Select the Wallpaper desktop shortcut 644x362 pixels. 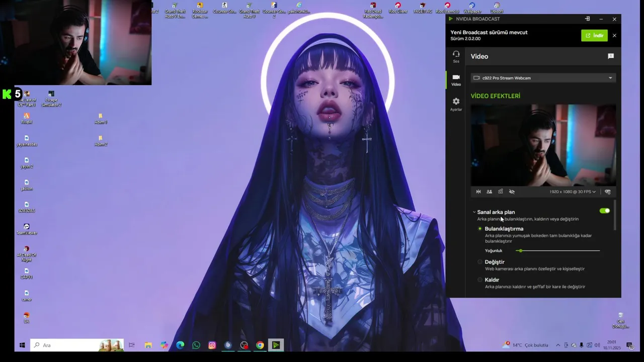(472, 8)
